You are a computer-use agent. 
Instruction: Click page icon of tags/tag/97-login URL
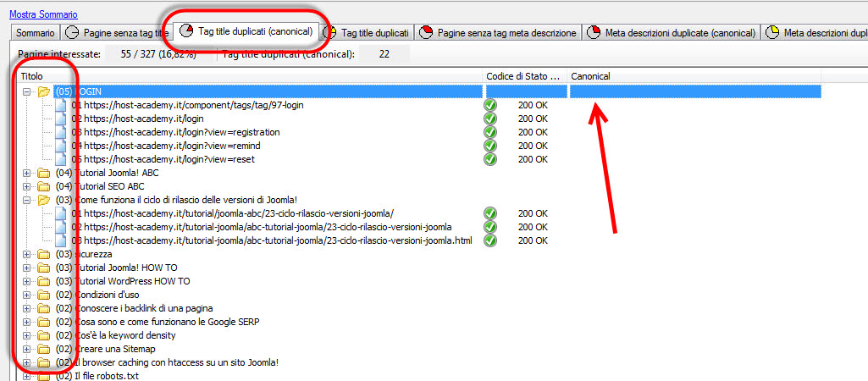61,105
